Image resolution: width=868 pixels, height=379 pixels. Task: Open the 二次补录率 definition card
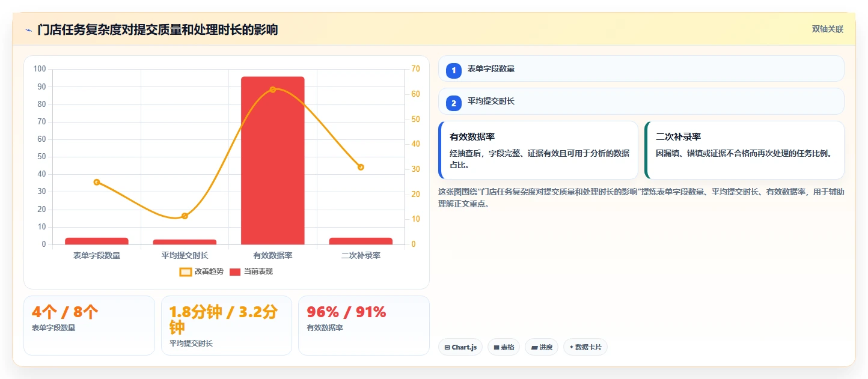point(745,150)
